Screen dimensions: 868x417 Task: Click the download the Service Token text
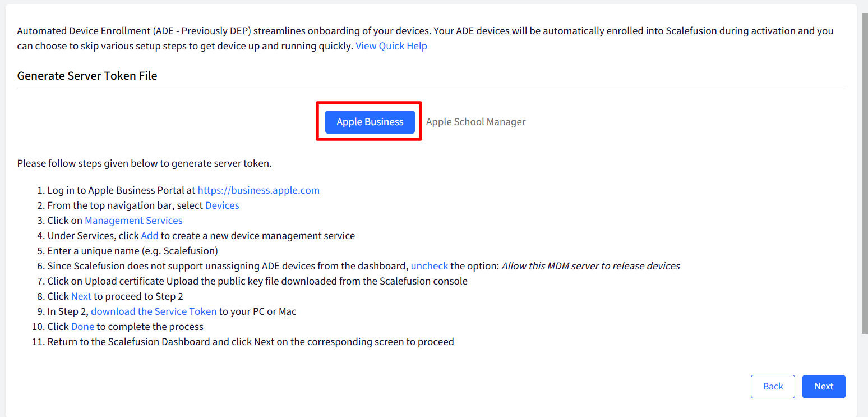[x=154, y=311]
